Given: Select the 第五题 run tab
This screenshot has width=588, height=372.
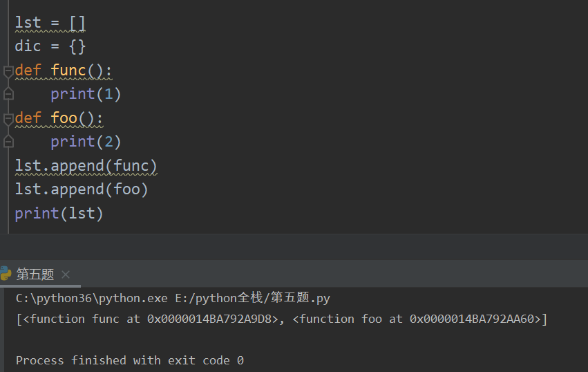Looking at the screenshot, I should click(x=35, y=275).
